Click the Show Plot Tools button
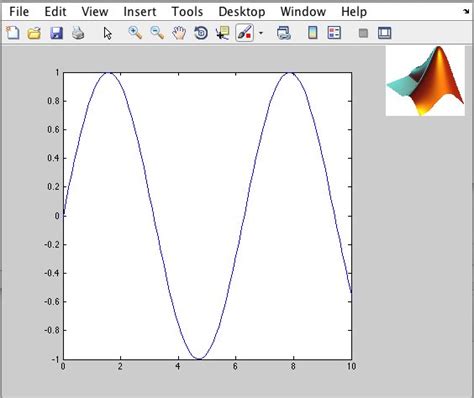The height and width of the screenshot is (398, 474). pos(384,33)
